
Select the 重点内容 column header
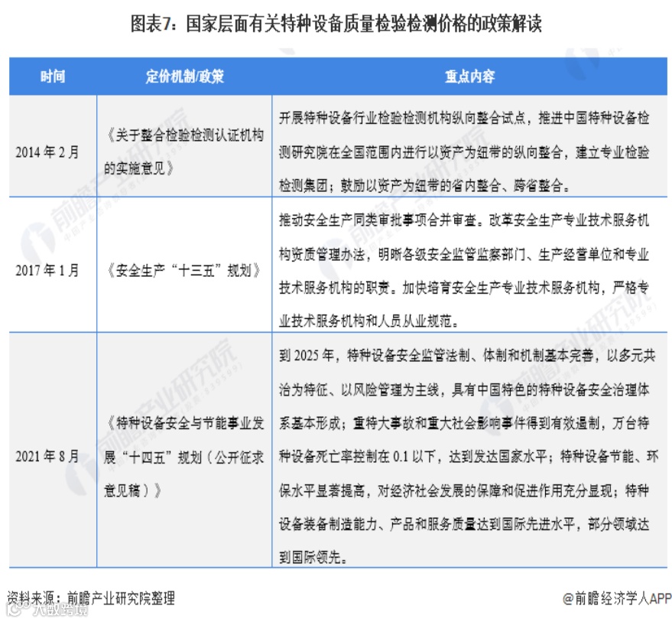pos(469,77)
